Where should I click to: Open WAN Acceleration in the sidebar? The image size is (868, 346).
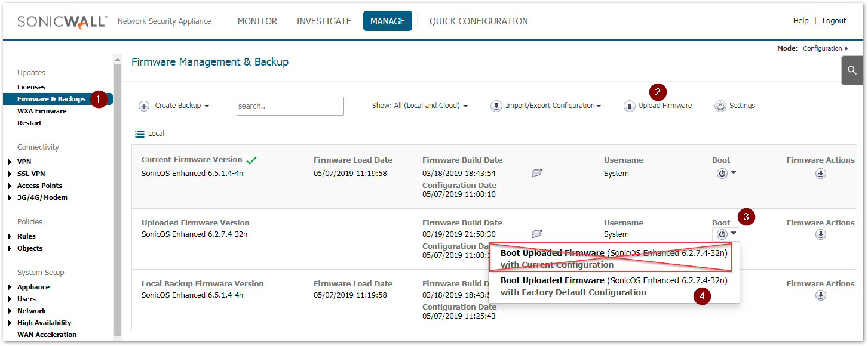pos(47,335)
